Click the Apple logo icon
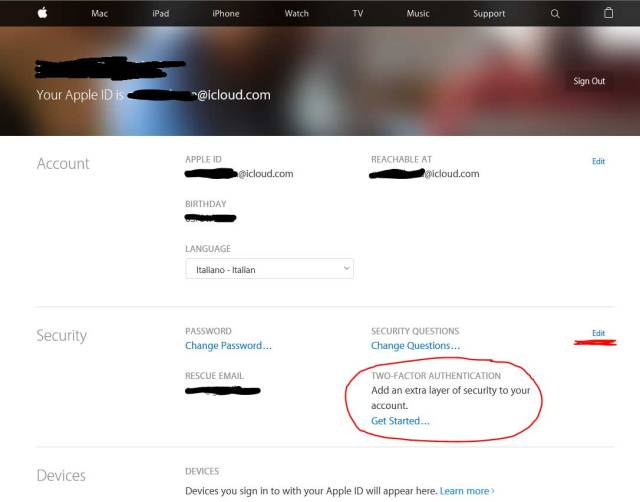 (42, 13)
